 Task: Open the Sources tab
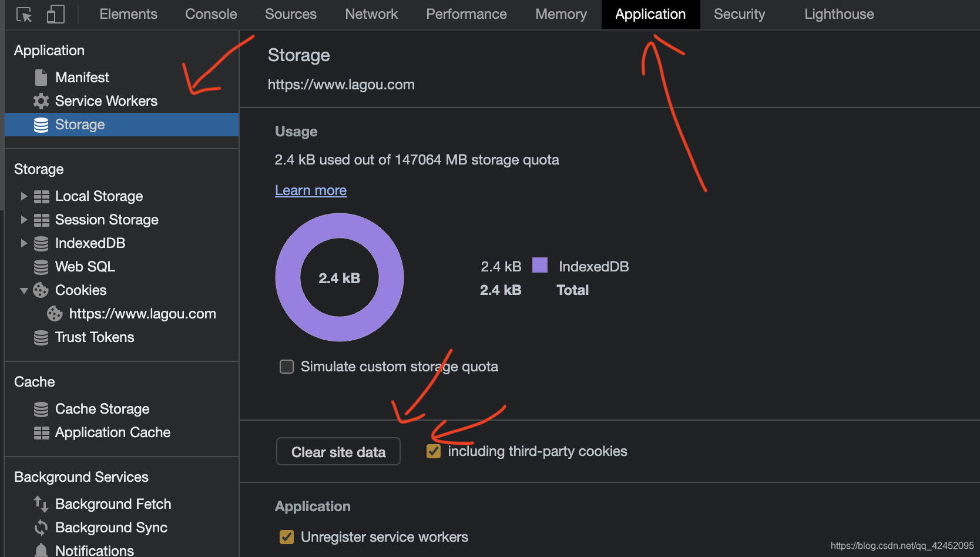tap(291, 14)
